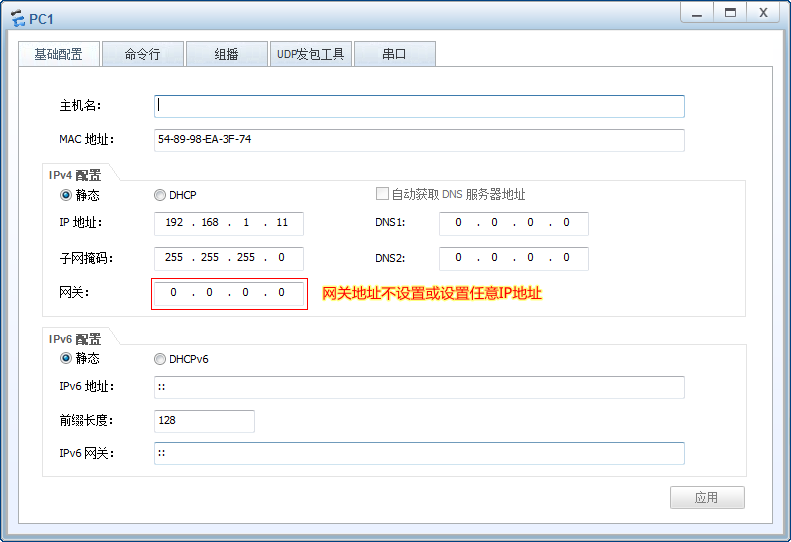Viewport: 791px width, 542px height.
Task: Select the DHCPv6 radio button
Action: click(160, 359)
